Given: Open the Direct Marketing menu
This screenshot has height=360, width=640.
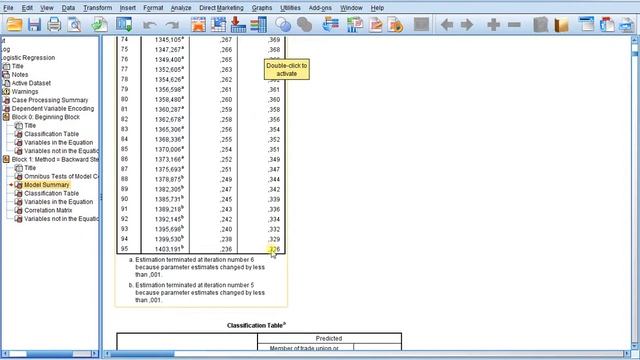Looking at the screenshot, I should click(x=221, y=8).
